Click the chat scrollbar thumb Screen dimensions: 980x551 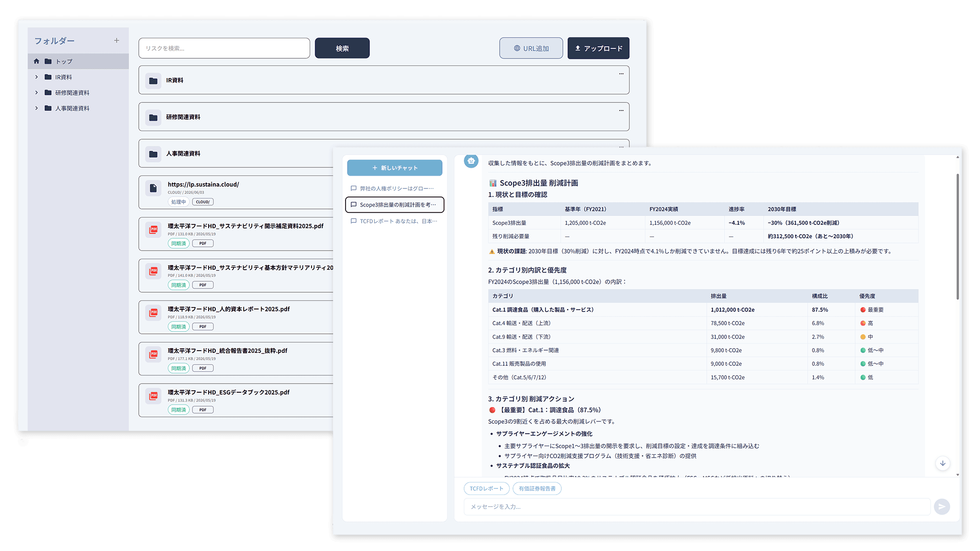tap(958, 237)
